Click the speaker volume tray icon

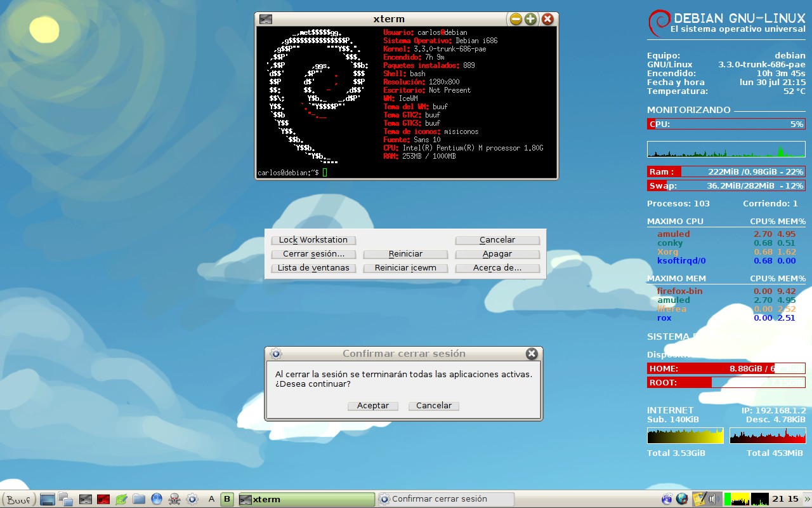[713, 499]
